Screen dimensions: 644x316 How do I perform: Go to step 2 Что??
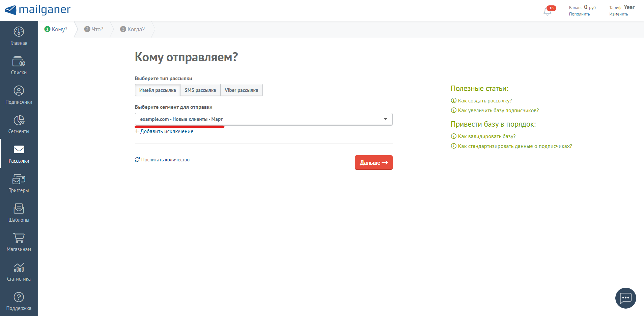pos(94,29)
